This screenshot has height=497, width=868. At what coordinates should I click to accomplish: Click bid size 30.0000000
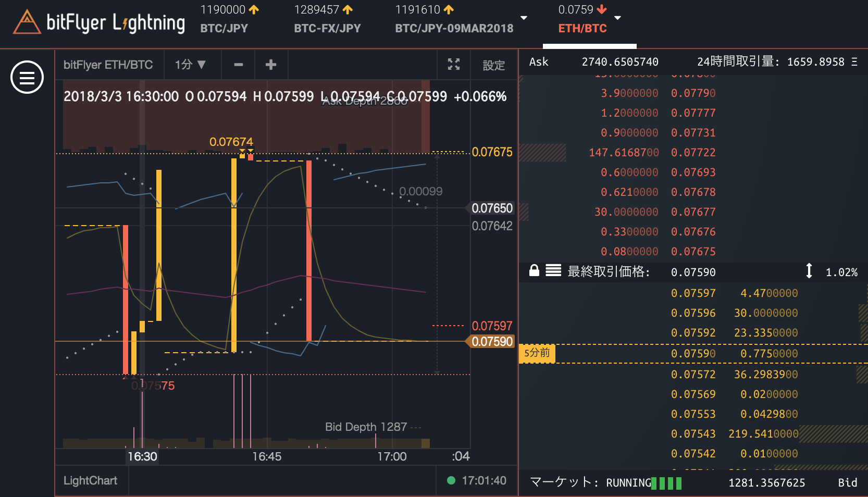coord(766,313)
